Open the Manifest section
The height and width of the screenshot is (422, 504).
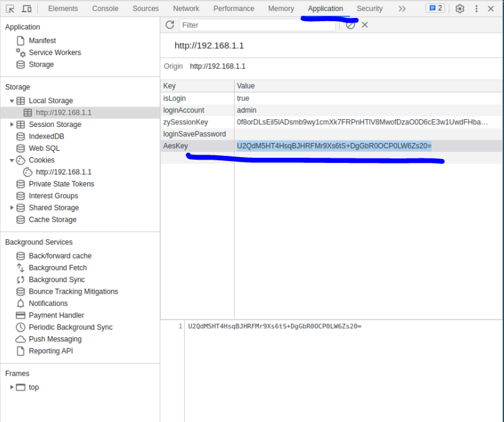click(42, 40)
